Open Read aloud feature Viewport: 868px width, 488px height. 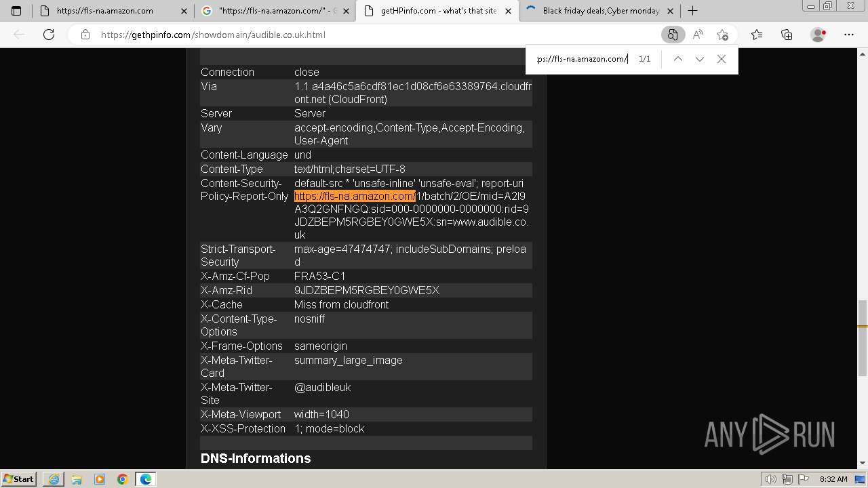(698, 35)
